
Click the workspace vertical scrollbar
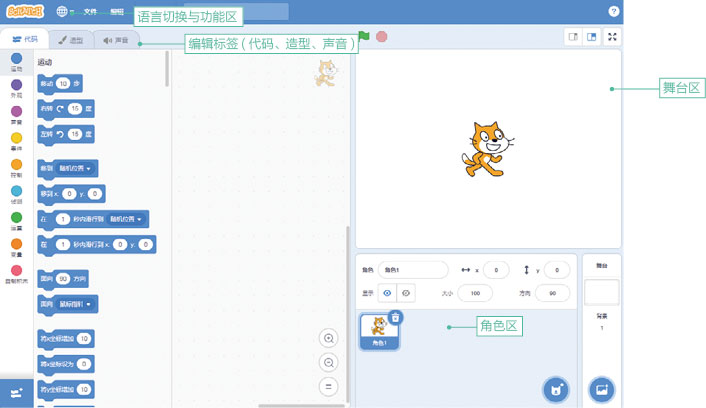click(348, 314)
